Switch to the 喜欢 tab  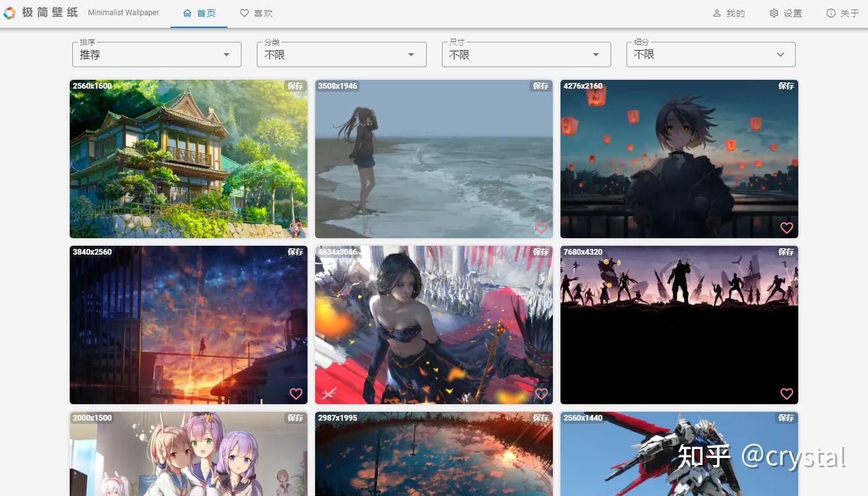tap(256, 13)
